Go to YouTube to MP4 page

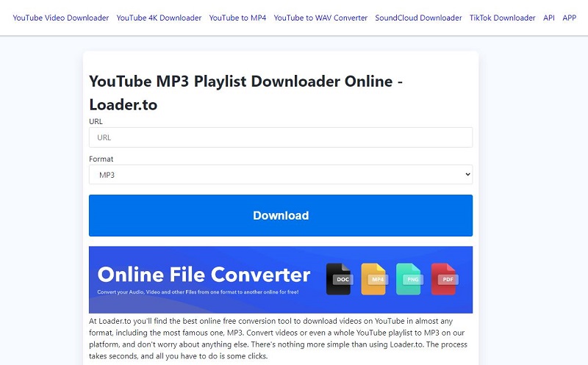pos(237,18)
